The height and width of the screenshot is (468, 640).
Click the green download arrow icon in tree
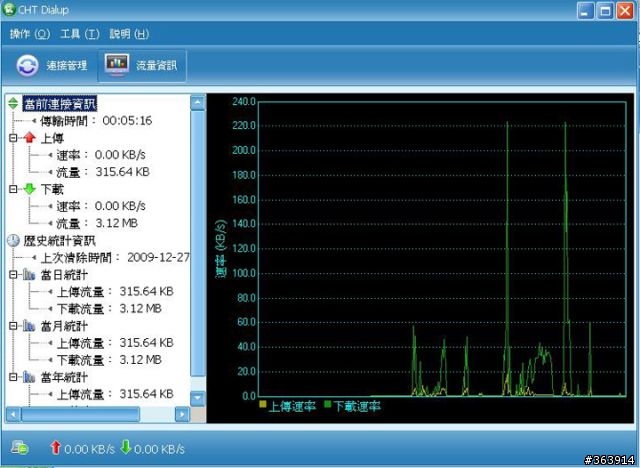click(29, 189)
